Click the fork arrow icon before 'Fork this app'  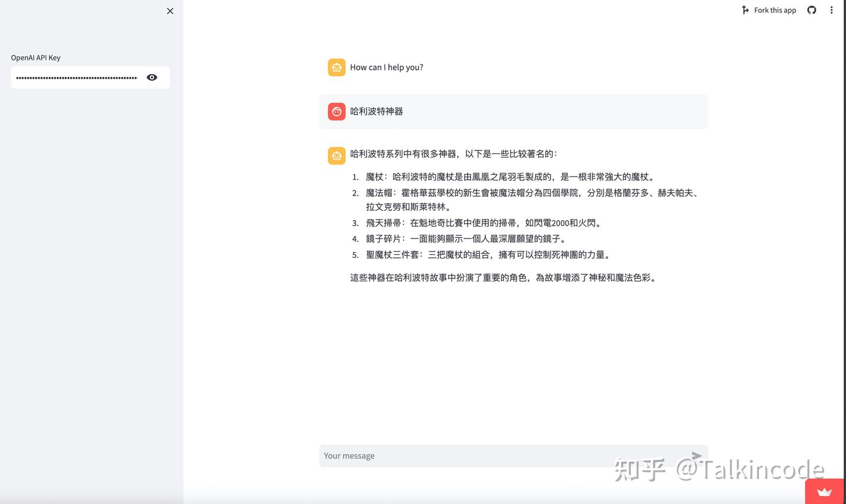tap(744, 10)
